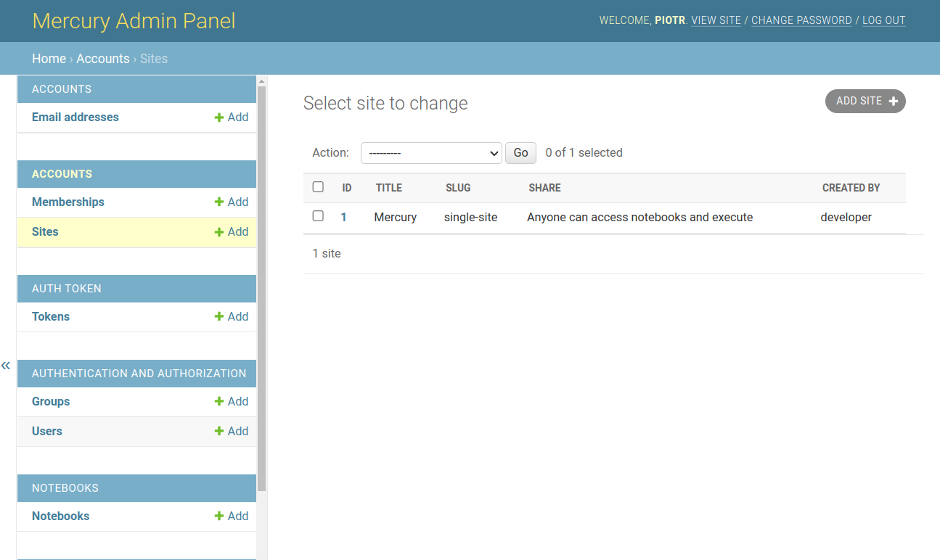Screen dimensions: 940x560
Task: Open site ID 1 to edit Mercury
Action: click(343, 216)
